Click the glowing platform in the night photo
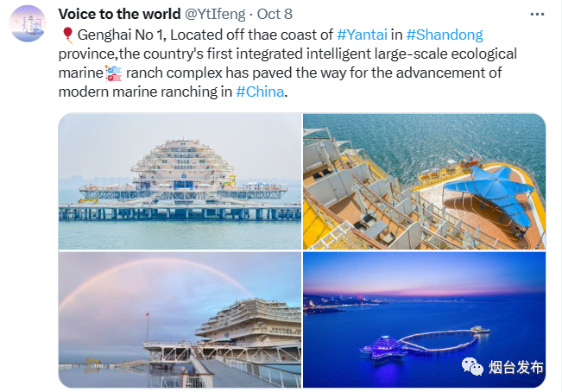This screenshot has width=562, height=392. tap(386, 348)
